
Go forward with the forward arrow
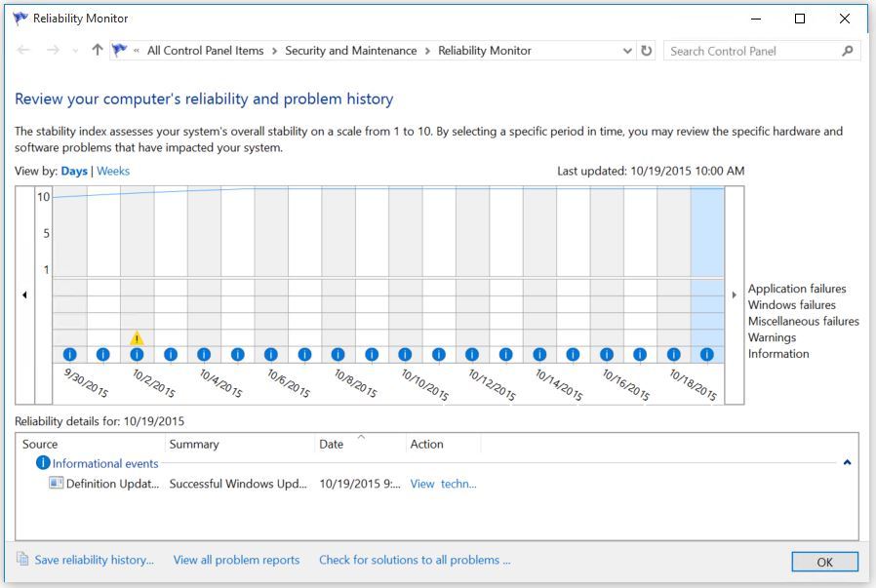point(53,51)
